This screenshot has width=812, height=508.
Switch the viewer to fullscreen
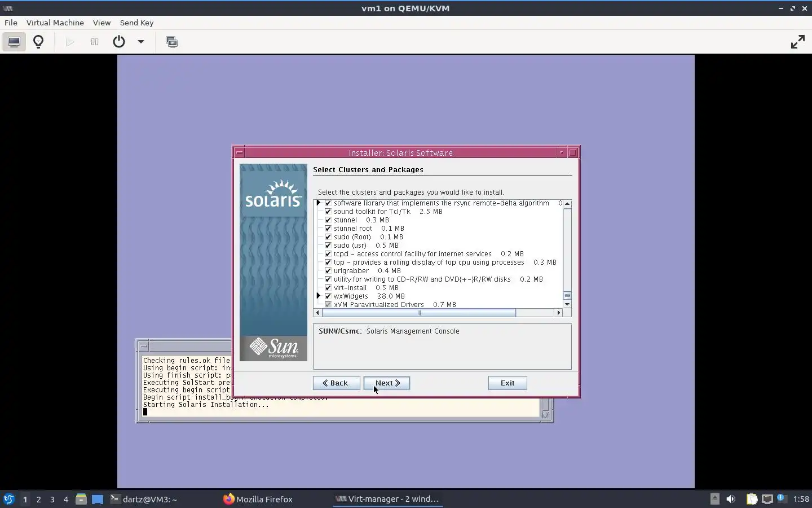point(797,42)
